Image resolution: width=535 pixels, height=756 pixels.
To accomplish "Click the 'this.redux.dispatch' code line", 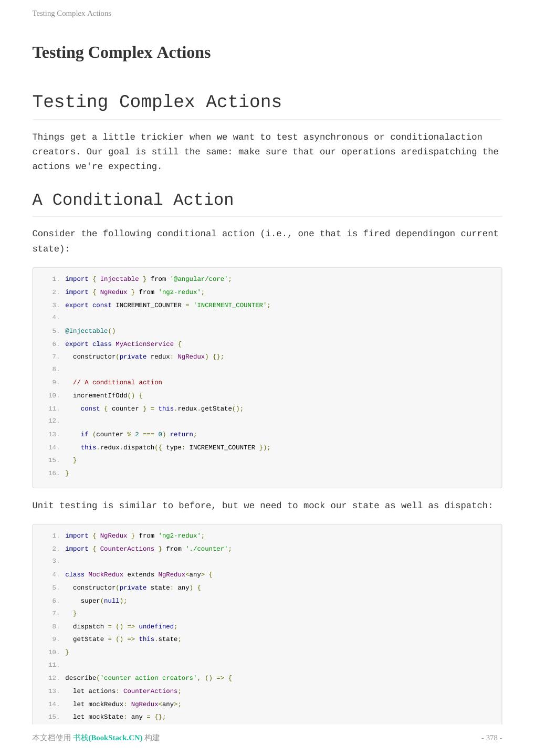I will click(175, 447).
